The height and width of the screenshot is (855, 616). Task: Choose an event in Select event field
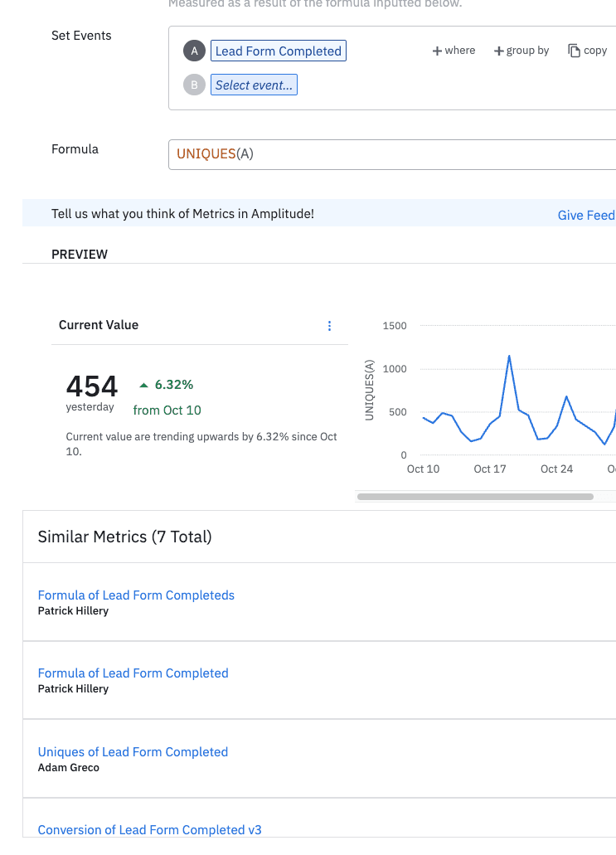tap(254, 85)
